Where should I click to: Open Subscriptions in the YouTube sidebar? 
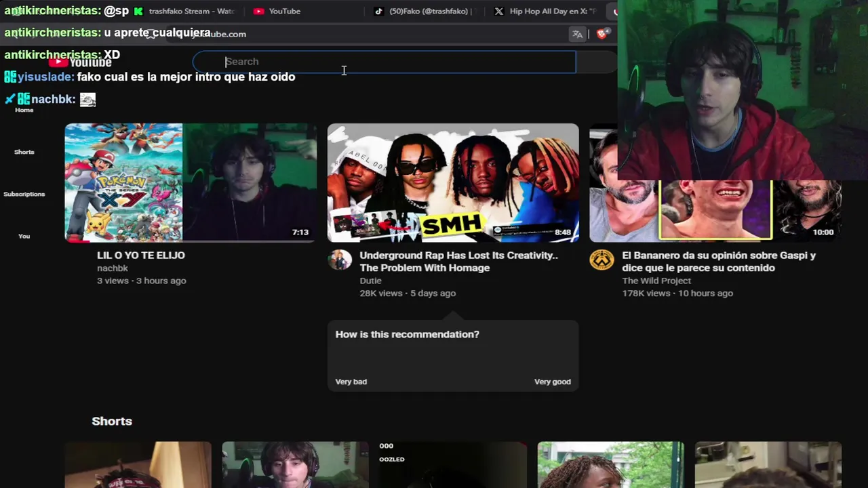point(24,194)
